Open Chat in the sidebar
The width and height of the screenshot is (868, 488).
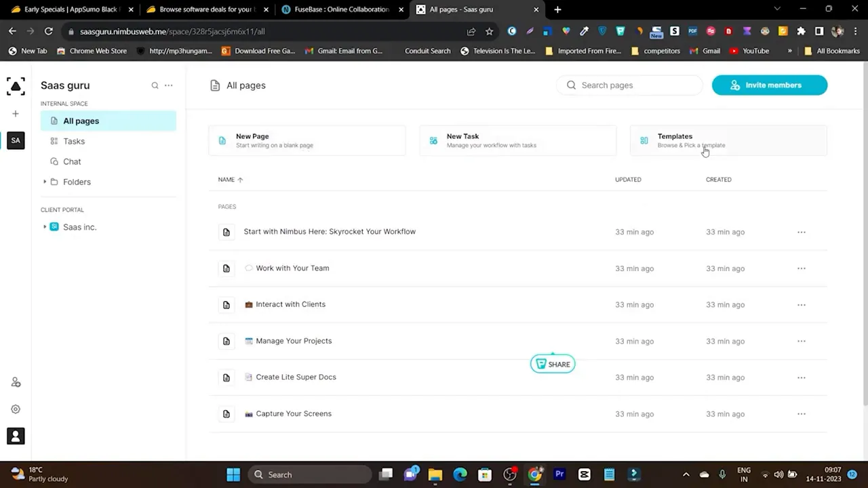coord(71,161)
